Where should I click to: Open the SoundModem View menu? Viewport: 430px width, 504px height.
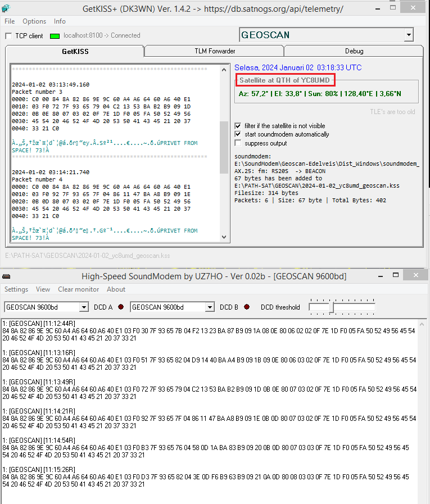pos(43,289)
